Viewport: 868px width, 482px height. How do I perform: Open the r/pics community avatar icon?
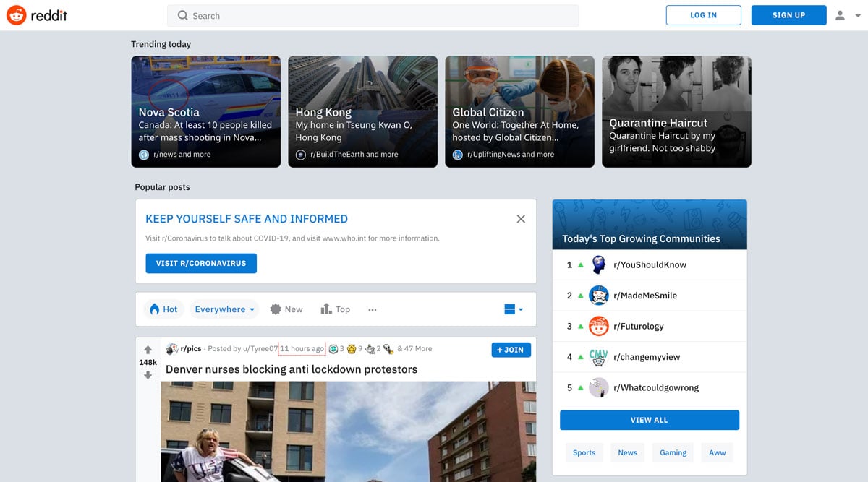pyautogui.click(x=172, y=349)
